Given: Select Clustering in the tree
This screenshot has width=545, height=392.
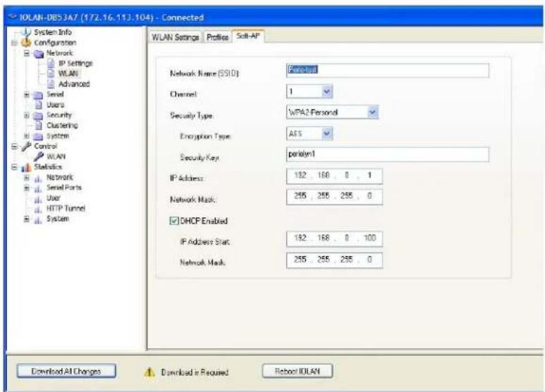Looking at the screenshot, I should (x=62, y=125).
